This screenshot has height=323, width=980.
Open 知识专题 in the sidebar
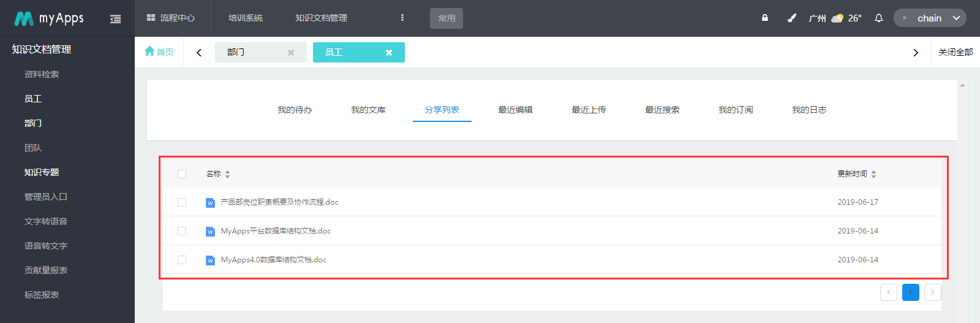pyautogui.click(x=42, y=172)
